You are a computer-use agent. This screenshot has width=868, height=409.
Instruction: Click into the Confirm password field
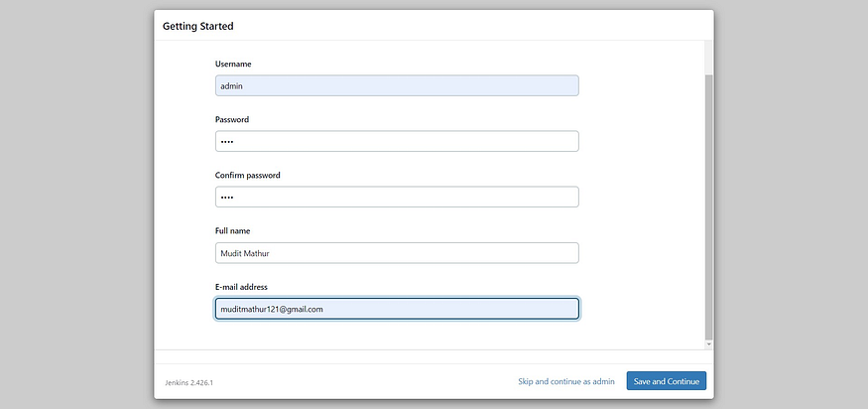pos(396,198)
